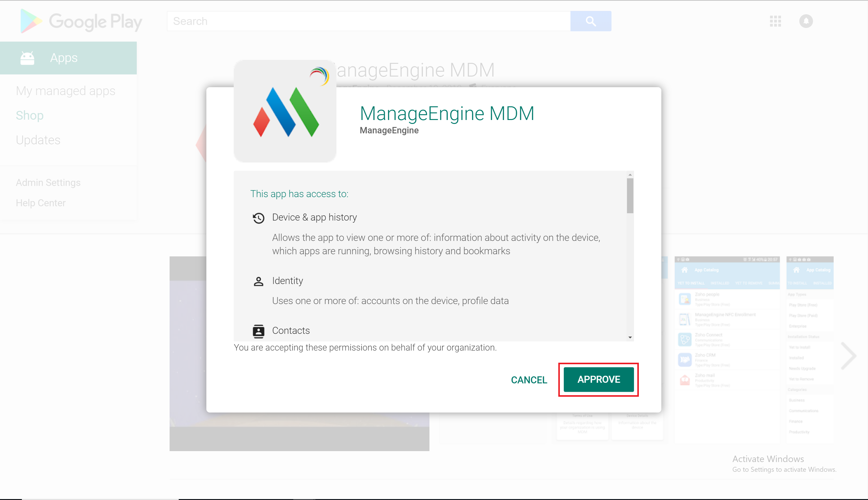Switch to the Apps section
Image resolution: width=868 pixels, height=500 pixels.
[x=63, y=57]
